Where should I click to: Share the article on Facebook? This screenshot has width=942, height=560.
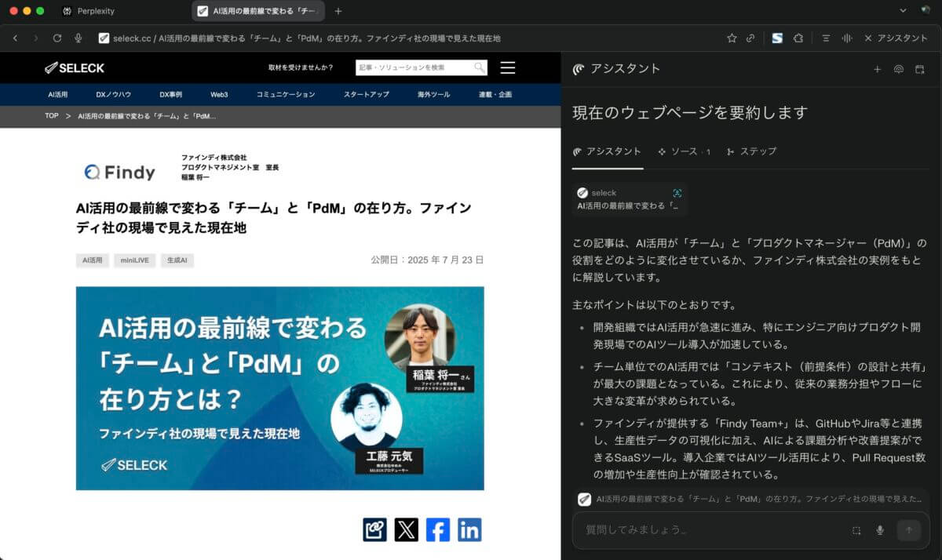pyautogui.click(x=438, y=529)
